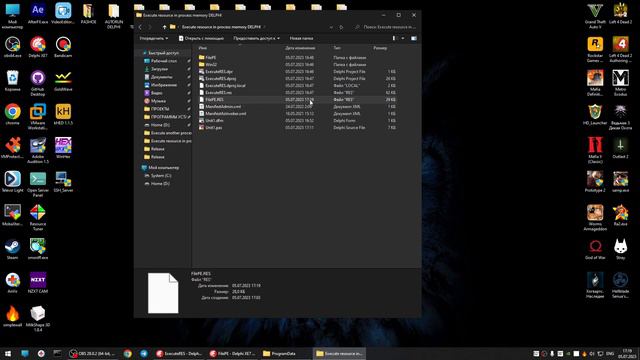The width and height of the screenshot is (640, 360).
Task: Click the New folder button
Action: pos(301,38)
